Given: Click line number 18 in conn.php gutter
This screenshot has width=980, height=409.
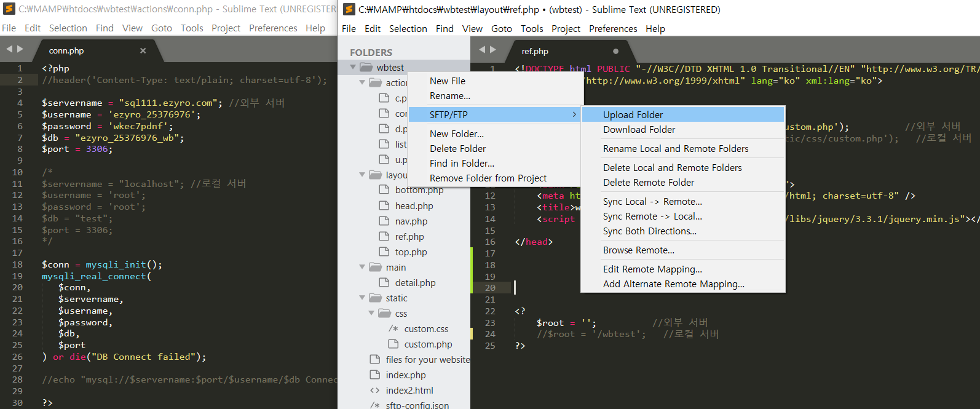Looking at the screenshot, I should [x=17, y=264].
